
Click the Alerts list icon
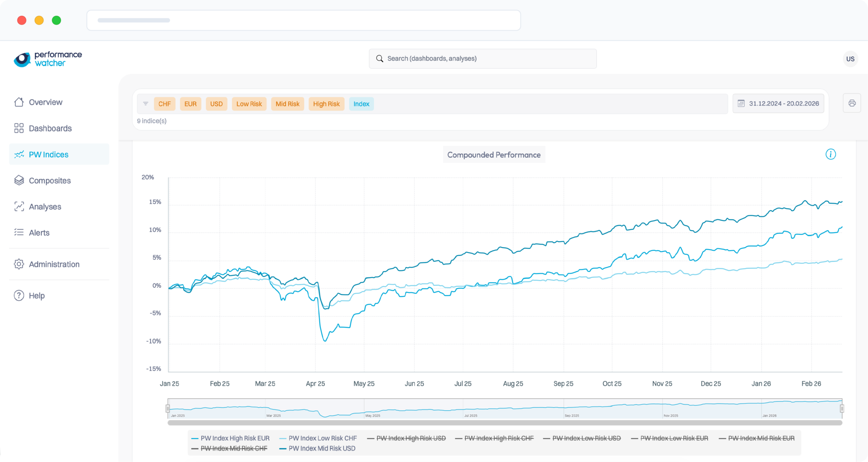click(x=19, y=232)
